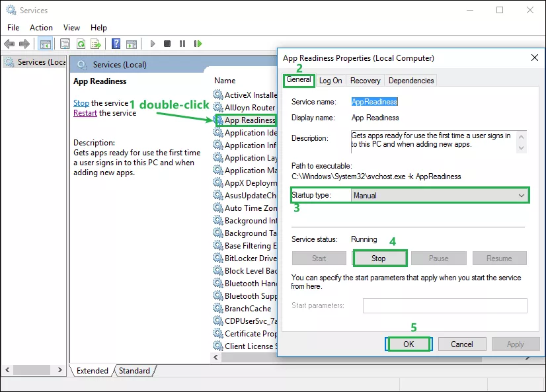Image resolution: width=546 pixels, height=392 pixels.
Task: Select the AllJoyn Router service row
Action: [245, 107]
